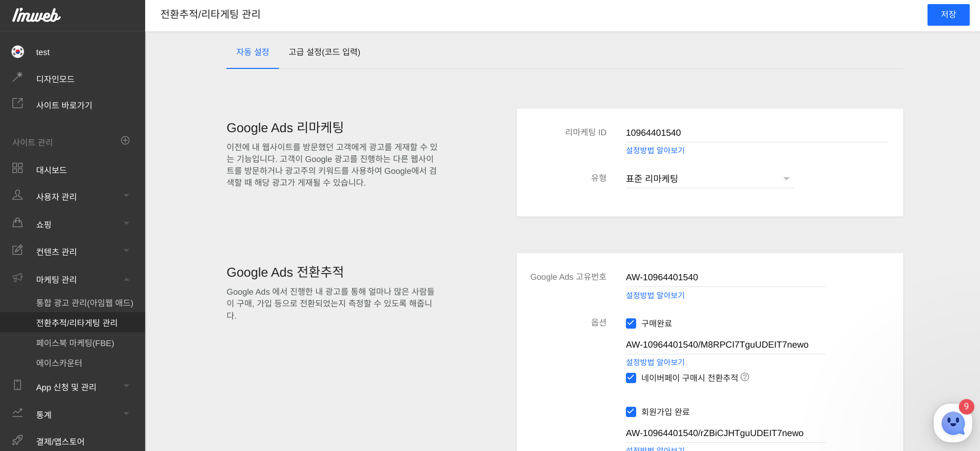Click the 마케팅 관리 megaphone icon
The height and width of the screenshot is (451, 980).
coord(17,278)
